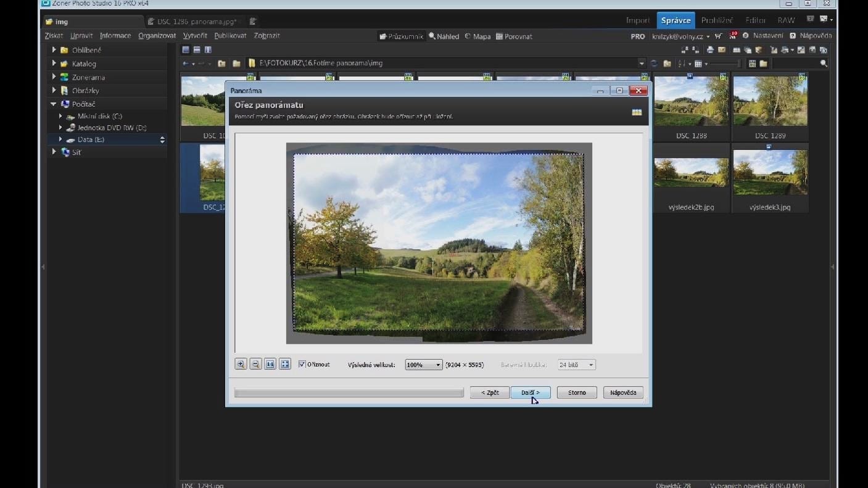Click the zoom in magnifier in Panorama dialog
The width and height of the screenshot is (868, 488).
tap(241, 365)
